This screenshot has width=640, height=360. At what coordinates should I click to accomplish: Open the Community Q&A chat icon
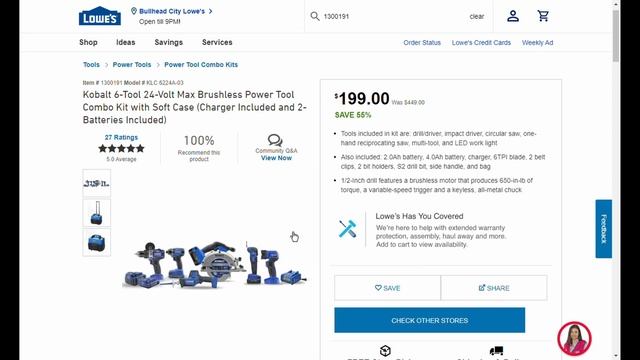click(275, 140)
